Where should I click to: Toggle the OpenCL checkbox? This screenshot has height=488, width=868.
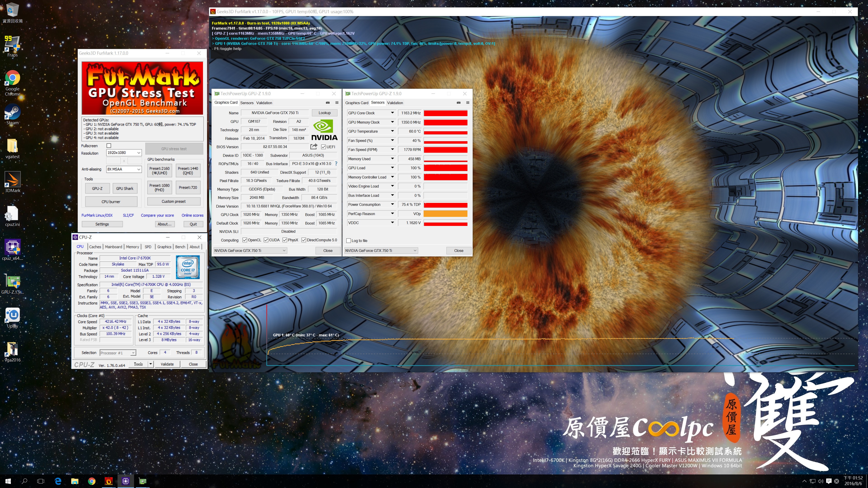(245, 240)
